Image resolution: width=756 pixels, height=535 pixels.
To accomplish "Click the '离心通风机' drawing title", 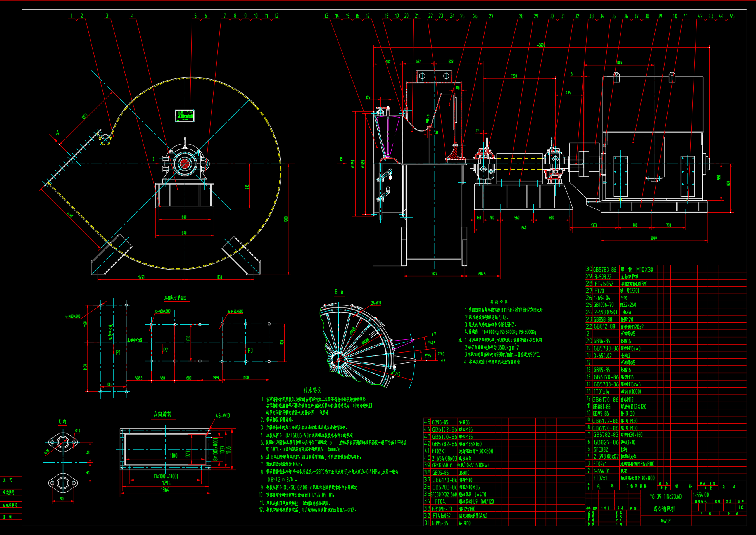I will 664,509.
